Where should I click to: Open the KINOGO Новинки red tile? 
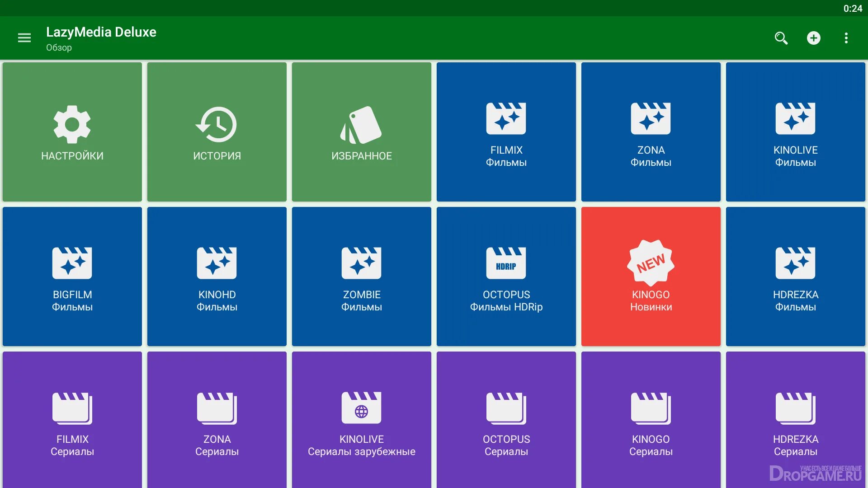[651, 277]
